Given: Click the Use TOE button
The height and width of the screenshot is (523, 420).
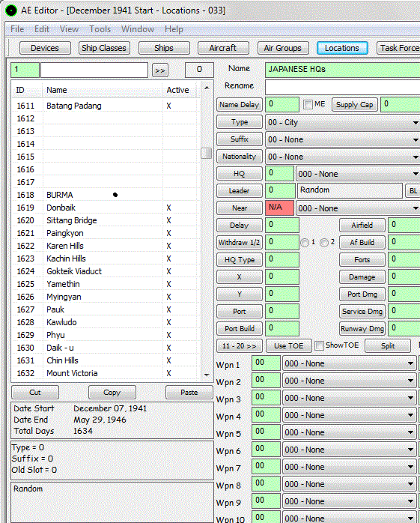Looking at the screenshot, I should point(289,346).
